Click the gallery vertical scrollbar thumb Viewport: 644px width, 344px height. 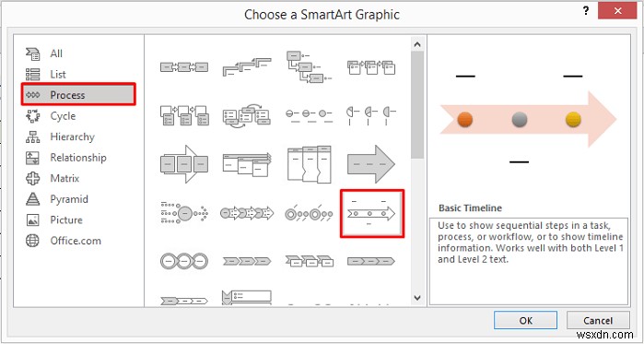(417, 105)
